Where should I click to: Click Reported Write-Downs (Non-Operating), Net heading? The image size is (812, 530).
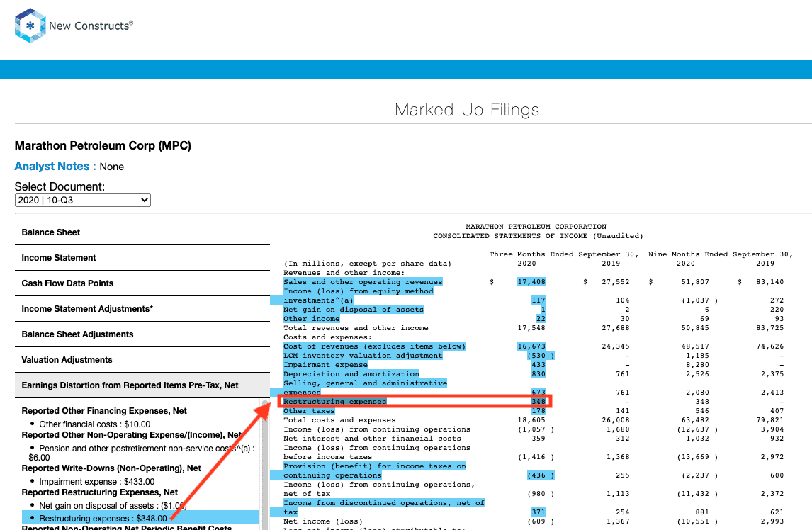(111, 468)
